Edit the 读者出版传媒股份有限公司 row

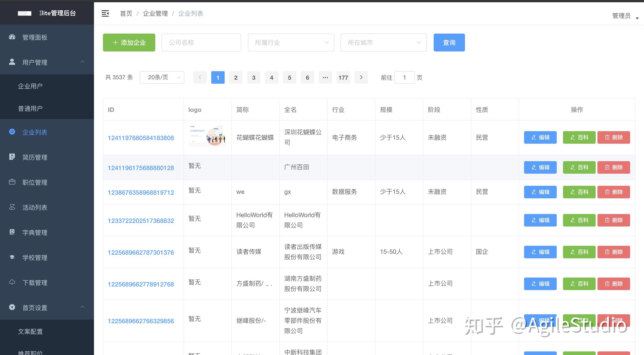(x=540, y=252)
